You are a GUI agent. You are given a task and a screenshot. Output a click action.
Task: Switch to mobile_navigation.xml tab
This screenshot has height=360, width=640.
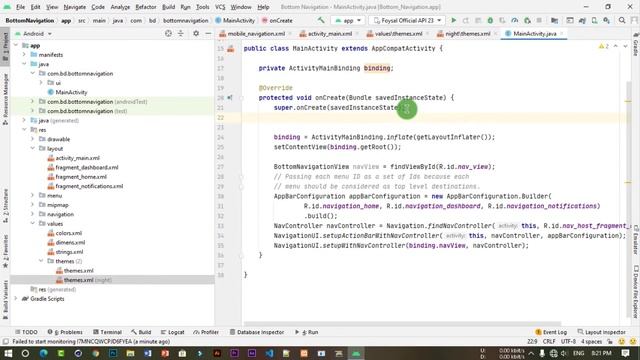[256, 33]
